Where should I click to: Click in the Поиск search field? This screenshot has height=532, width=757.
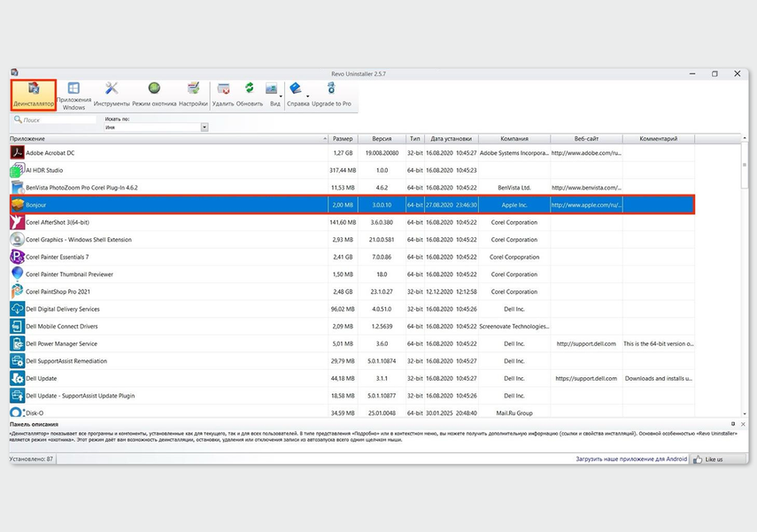[55, 120]
